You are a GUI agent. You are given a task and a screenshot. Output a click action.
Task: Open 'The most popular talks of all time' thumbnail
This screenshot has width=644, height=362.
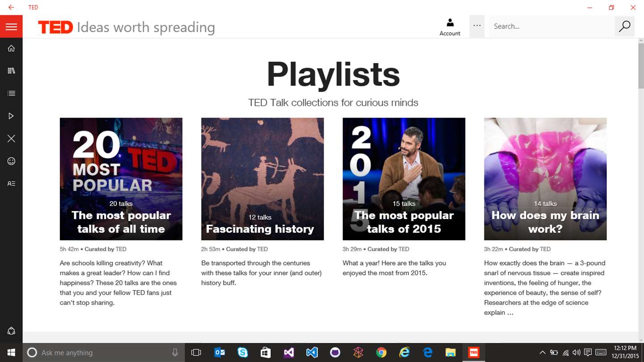(x=121, y=179)
